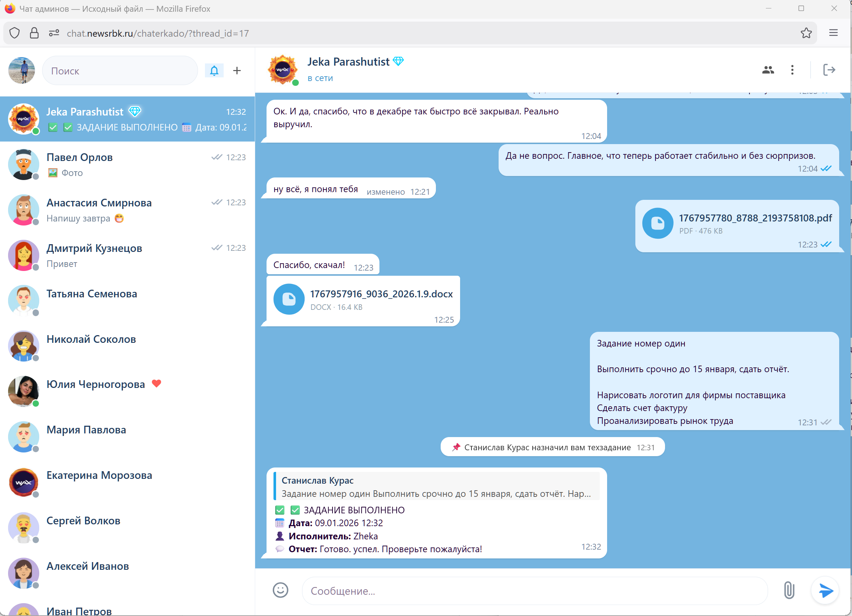Focus the Поиск search field
The height and width of the screenshot is (616, 852).
point(120,71)
